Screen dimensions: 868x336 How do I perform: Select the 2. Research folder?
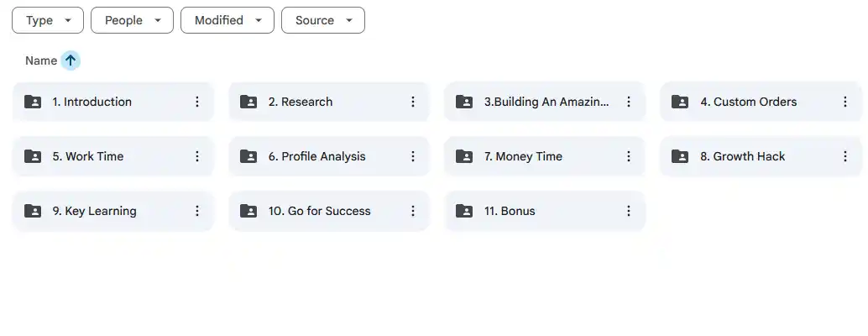click(x=301, y=102)
